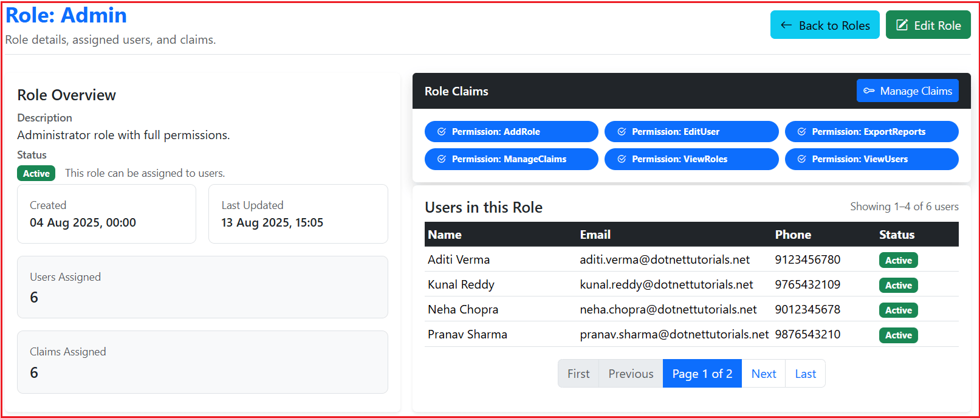
Task: Go to the Previous page of users
Action: pyautogui.click(x=631, y=374)
